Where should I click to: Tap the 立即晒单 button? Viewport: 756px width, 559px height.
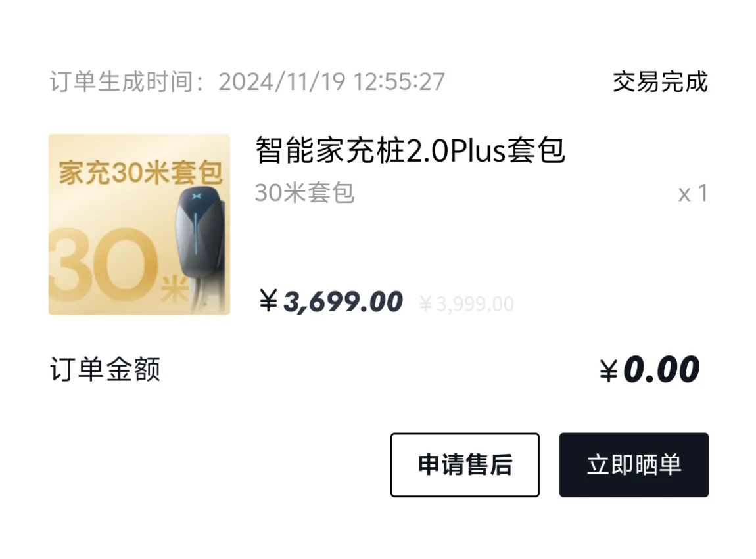634,464
